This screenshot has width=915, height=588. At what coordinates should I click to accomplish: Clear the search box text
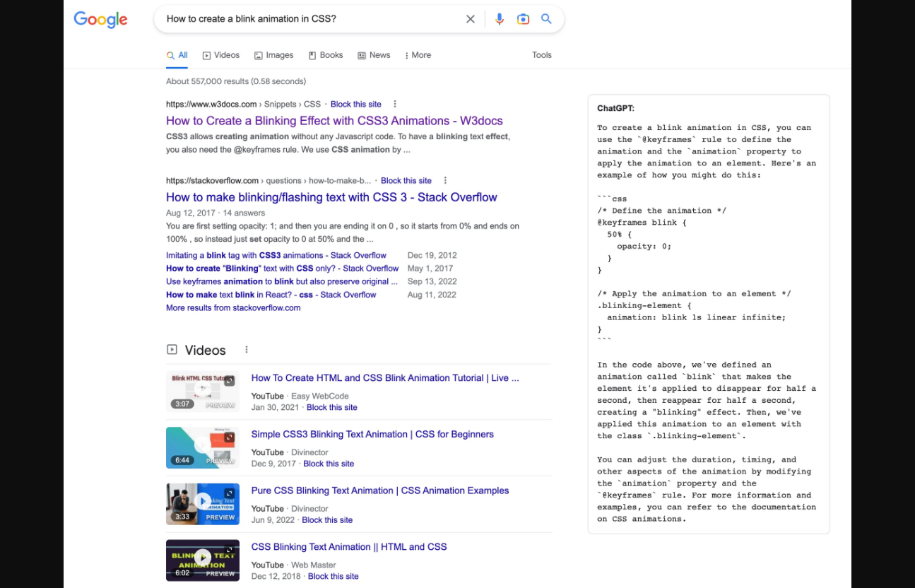click(471, 19)
